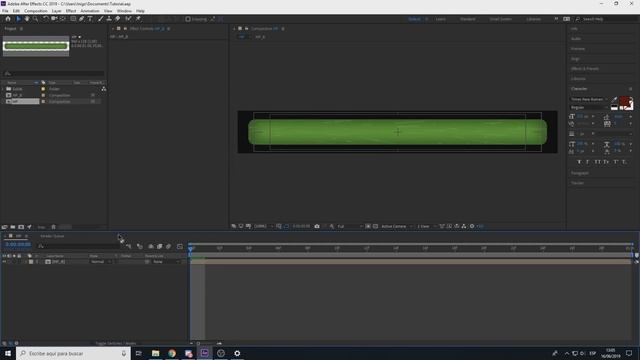This screenshot has height=360, width=640.
Task: Toggle Subscript in the Character panel
Action: tap(624, 162)
